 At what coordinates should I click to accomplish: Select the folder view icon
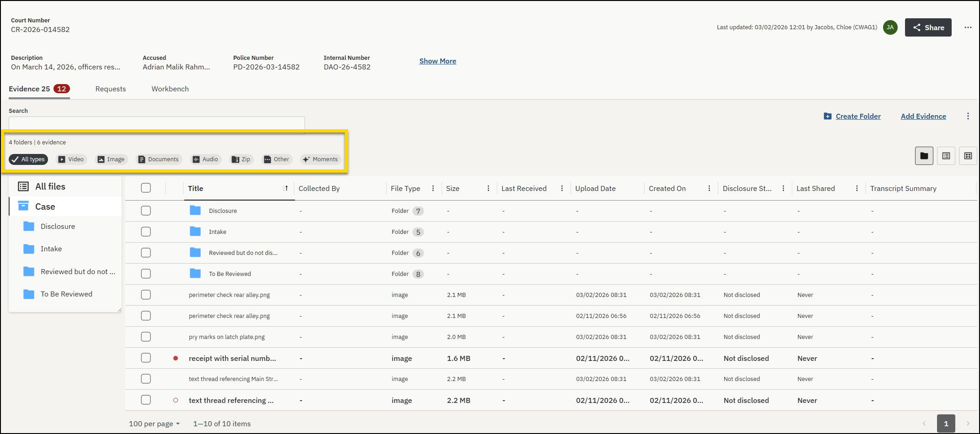click(924, 156)
